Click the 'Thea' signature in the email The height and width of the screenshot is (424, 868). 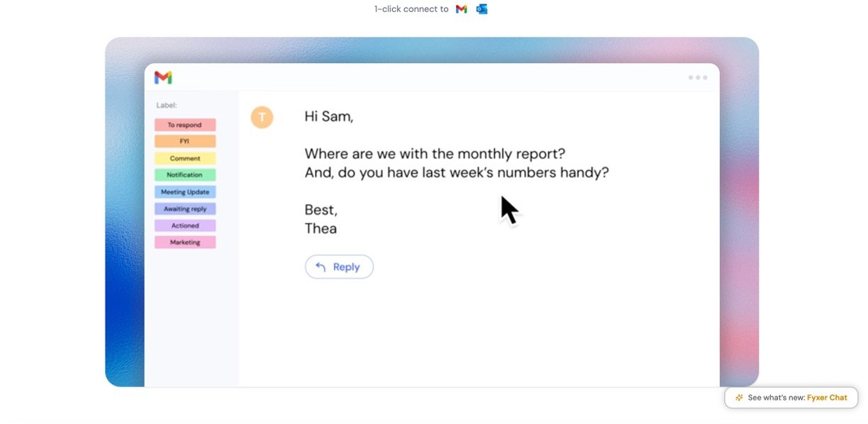coord(321,228)
